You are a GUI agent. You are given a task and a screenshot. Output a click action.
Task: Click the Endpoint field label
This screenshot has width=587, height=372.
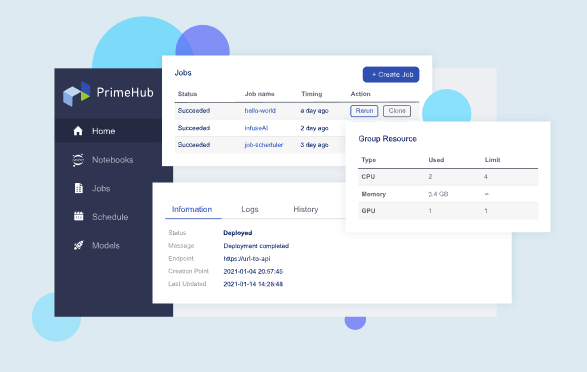(x=181, y=259)
